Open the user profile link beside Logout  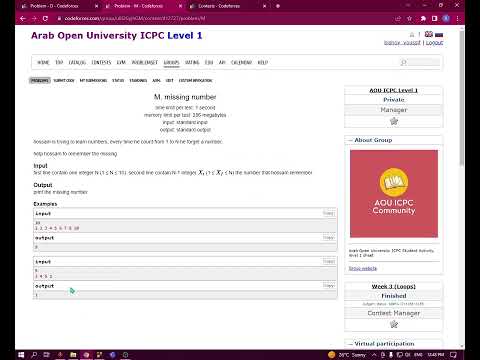coord(402,43)
